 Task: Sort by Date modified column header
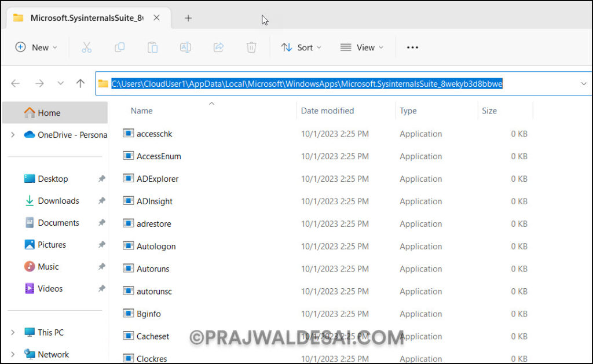[328, 111]
